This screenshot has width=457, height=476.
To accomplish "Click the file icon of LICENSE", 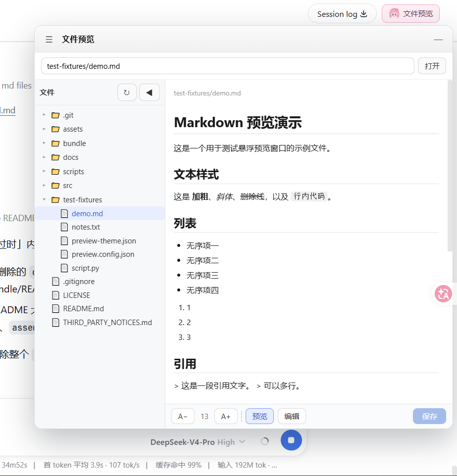I will click(55, 295).
